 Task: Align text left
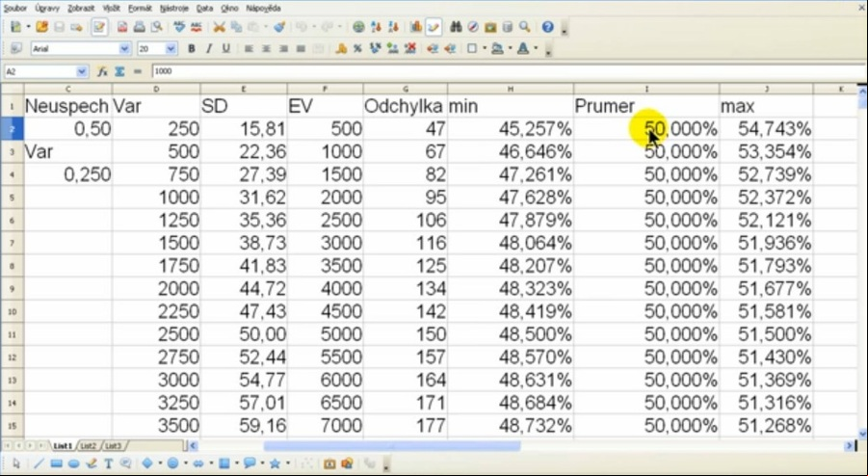click(x=249, y=49)
